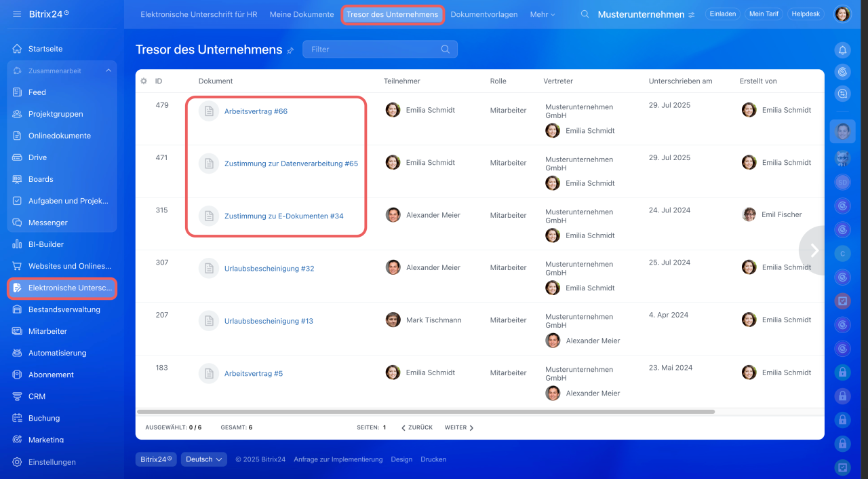Click the Messenger chat icon
The image size is (868, 479).
click(18, 223)
